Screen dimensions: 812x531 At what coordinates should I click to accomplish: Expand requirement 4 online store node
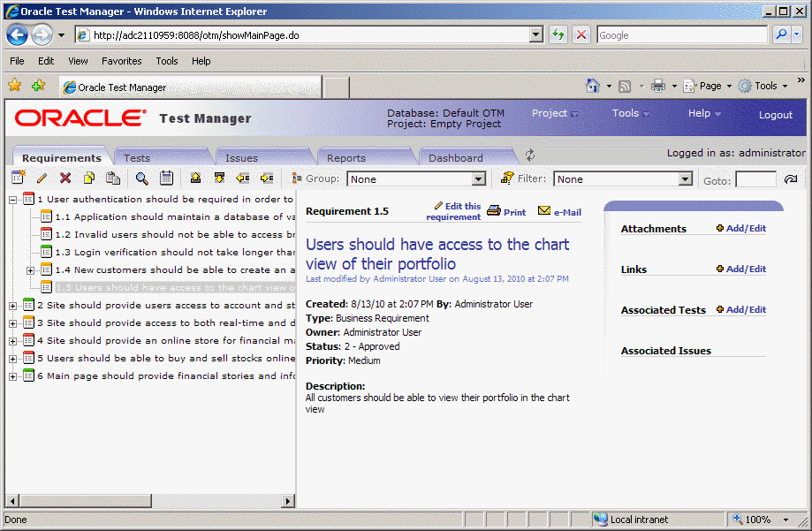pos(13,341)
